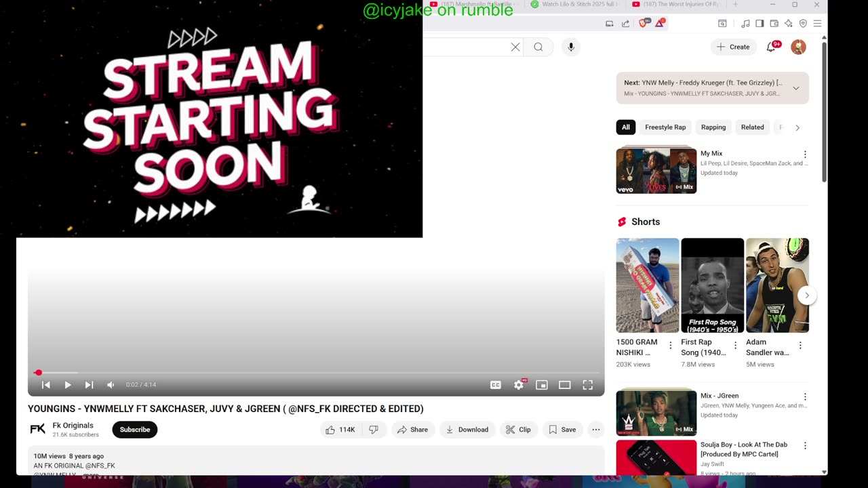Switch to theater mode icon
Viewport: 868px width, 488px height.
pos(565,385)
